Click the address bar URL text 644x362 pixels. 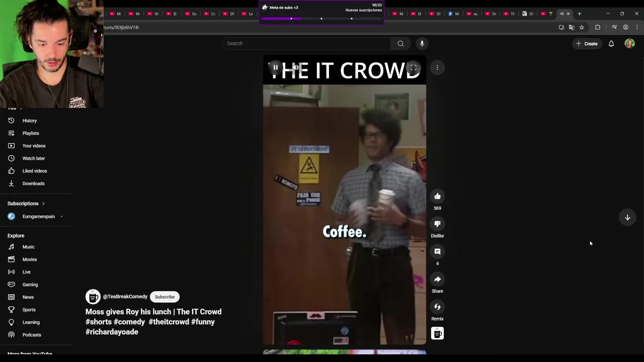tap(121, 27)
